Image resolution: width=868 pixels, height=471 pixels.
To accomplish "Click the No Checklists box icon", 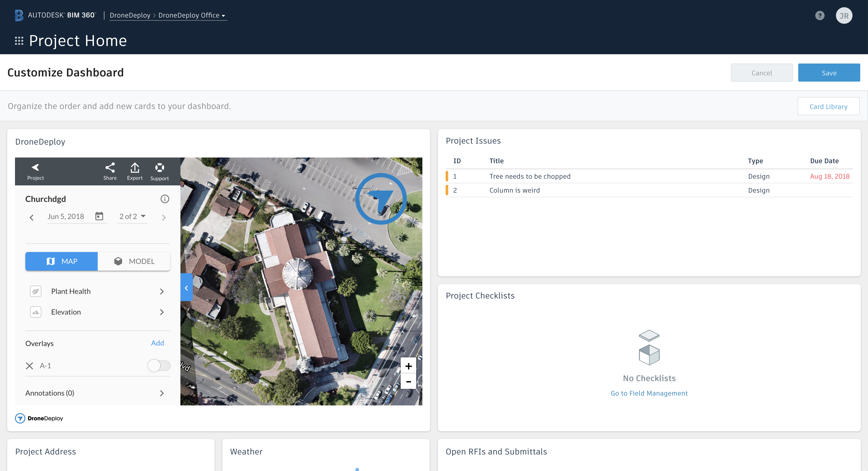I will point(649,348).
